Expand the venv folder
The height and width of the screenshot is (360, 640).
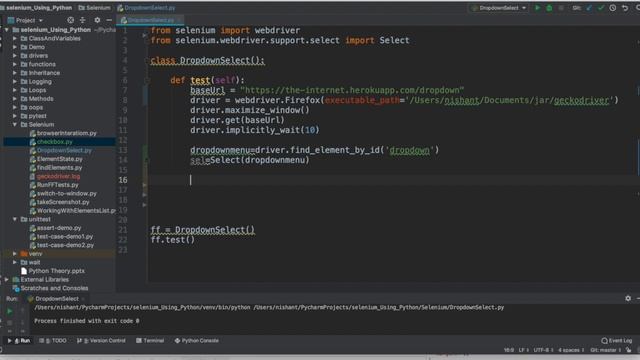(x=15, y=253)
